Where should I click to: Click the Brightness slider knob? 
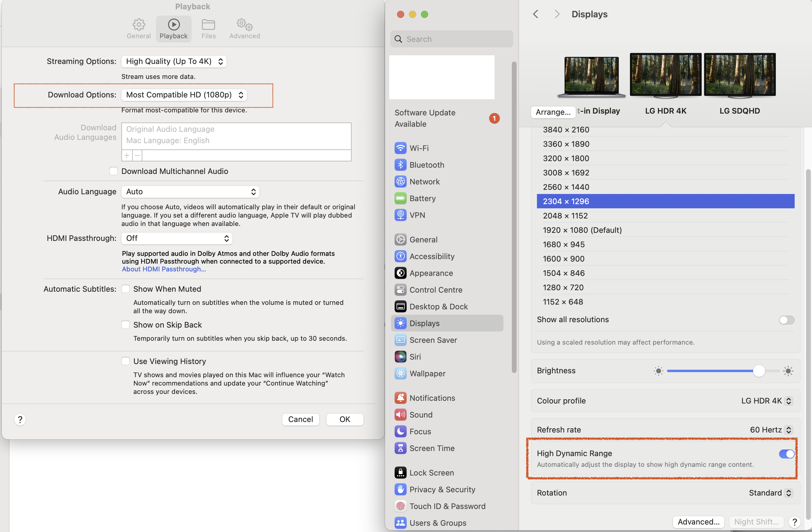click(x=759, y=371)
